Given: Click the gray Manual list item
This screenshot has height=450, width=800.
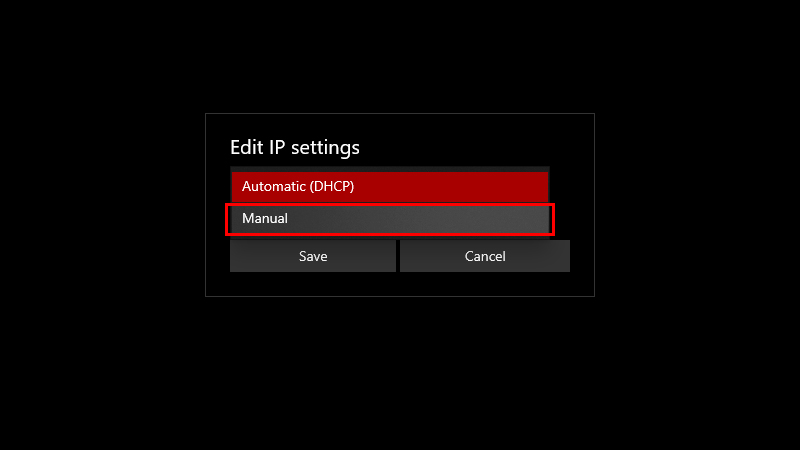Looking at the screenshot, I should point(390,219).
